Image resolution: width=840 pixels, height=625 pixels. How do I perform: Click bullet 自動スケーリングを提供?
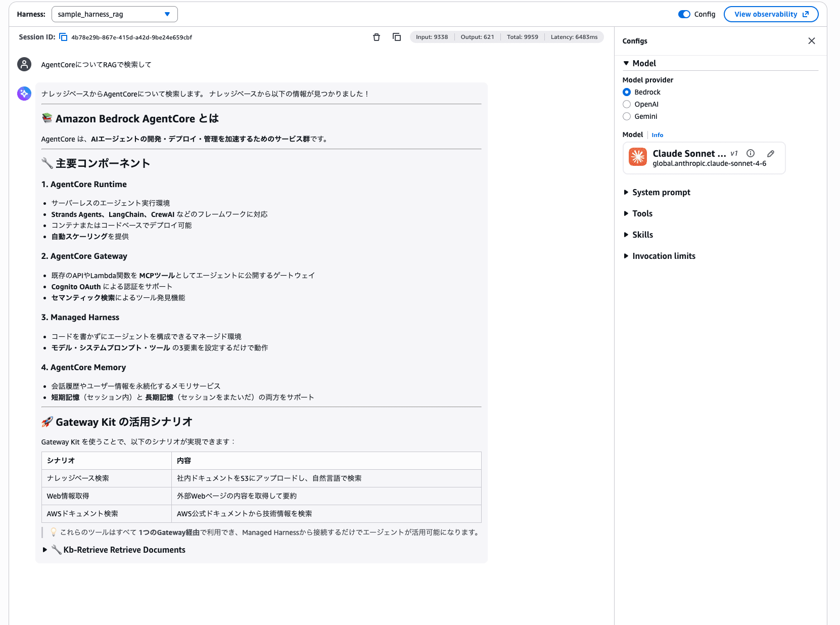(90, 237)
